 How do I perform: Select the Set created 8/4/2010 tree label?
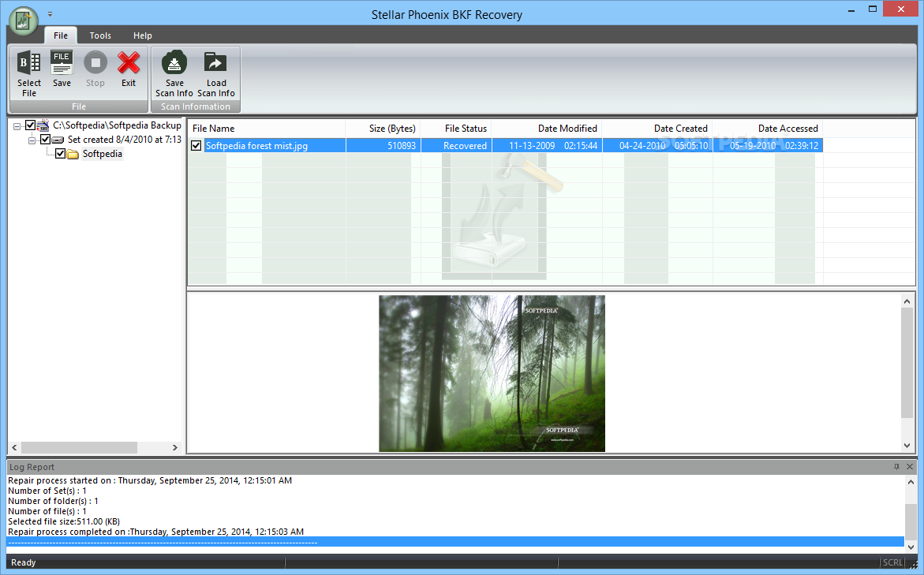coord(125,140)
